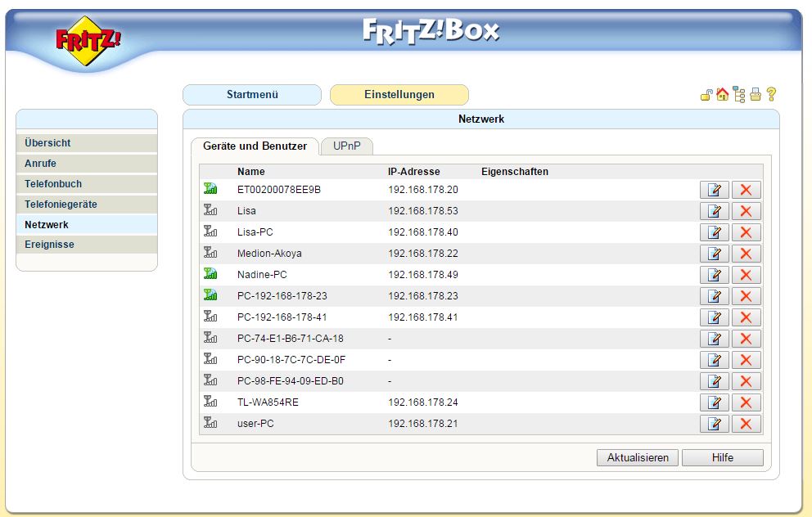Select the device name Lisa-PC
This screenshot has height=517, width=812.
[255, 232]
